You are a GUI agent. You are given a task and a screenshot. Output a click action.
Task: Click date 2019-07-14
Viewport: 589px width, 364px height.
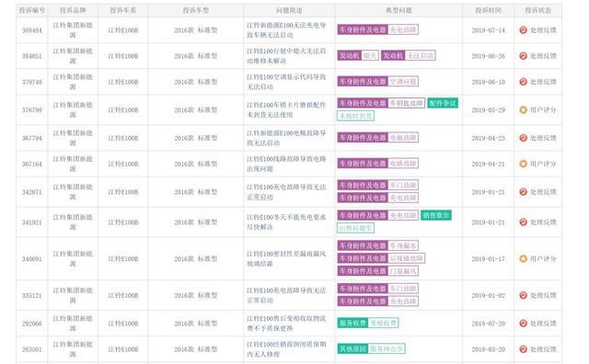[x=489, y=30]
